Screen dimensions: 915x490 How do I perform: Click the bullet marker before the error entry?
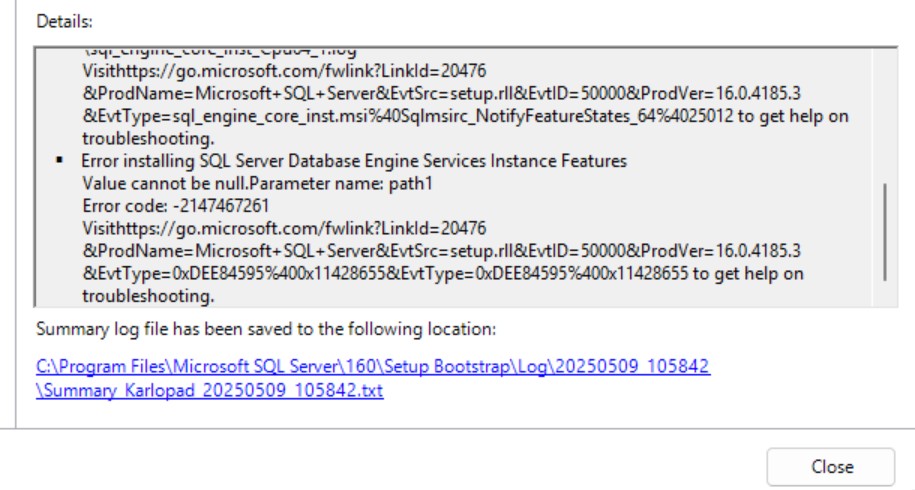point(62,159)
